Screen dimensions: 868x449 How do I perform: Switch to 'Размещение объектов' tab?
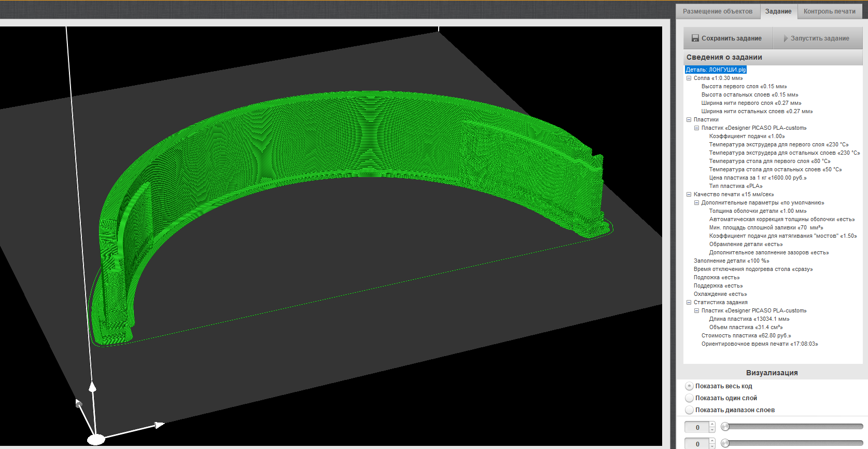(718, 11)
